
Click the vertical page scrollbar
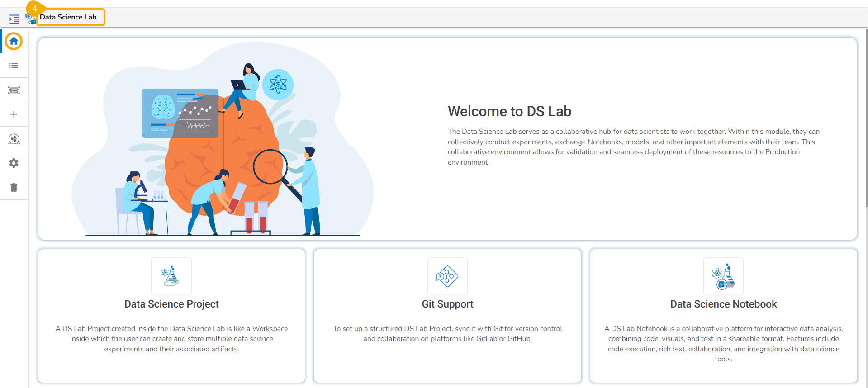(x=866, y=118)
